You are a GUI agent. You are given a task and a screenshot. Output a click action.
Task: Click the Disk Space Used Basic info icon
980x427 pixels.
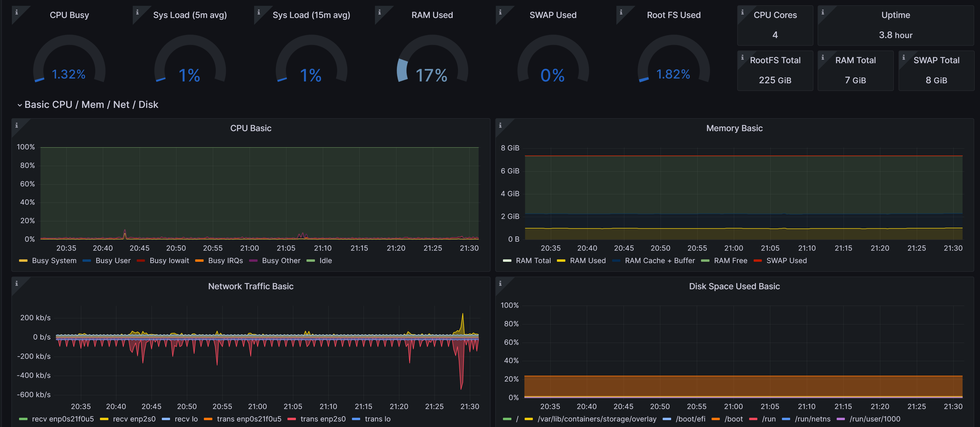click(500, 283)
